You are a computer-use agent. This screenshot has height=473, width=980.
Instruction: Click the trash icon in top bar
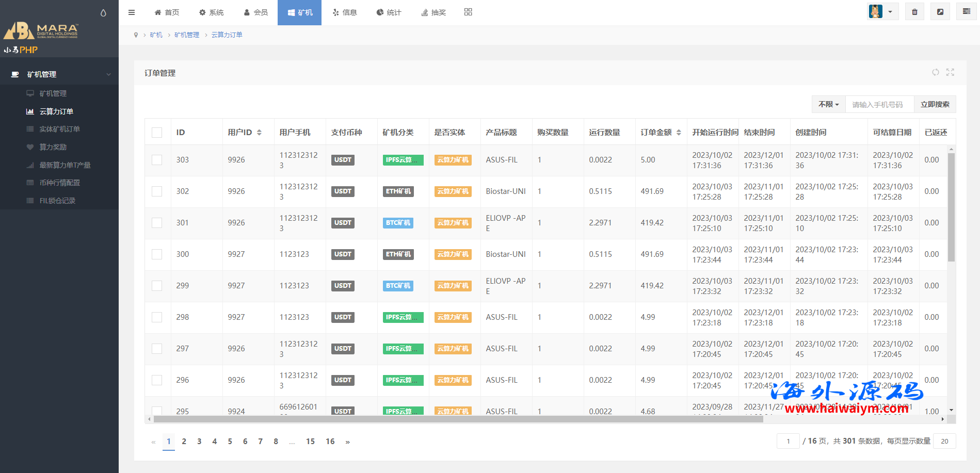pos(914,12)
